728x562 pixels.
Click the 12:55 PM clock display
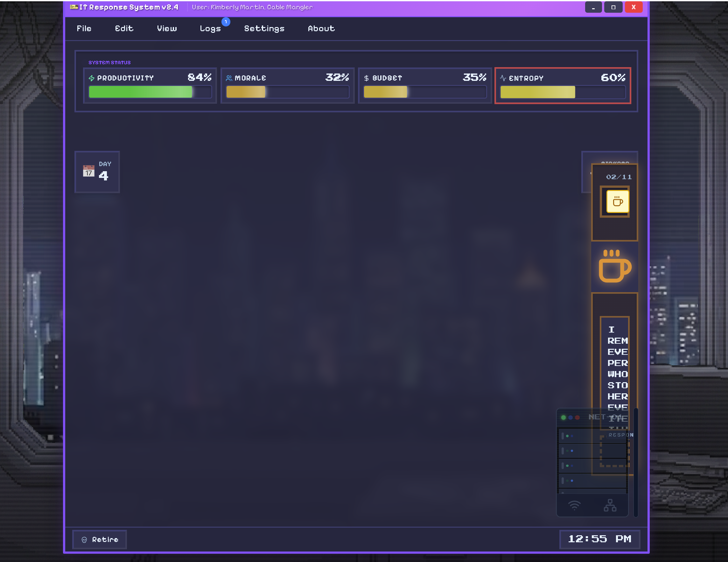(x=599, y=539)
